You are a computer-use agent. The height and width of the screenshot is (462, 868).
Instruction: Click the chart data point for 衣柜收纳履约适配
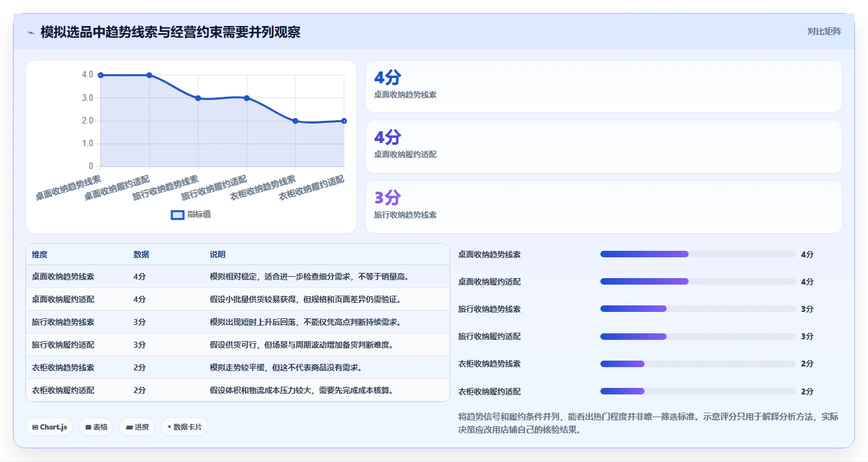pyautogui.click(x=344, y=121)
